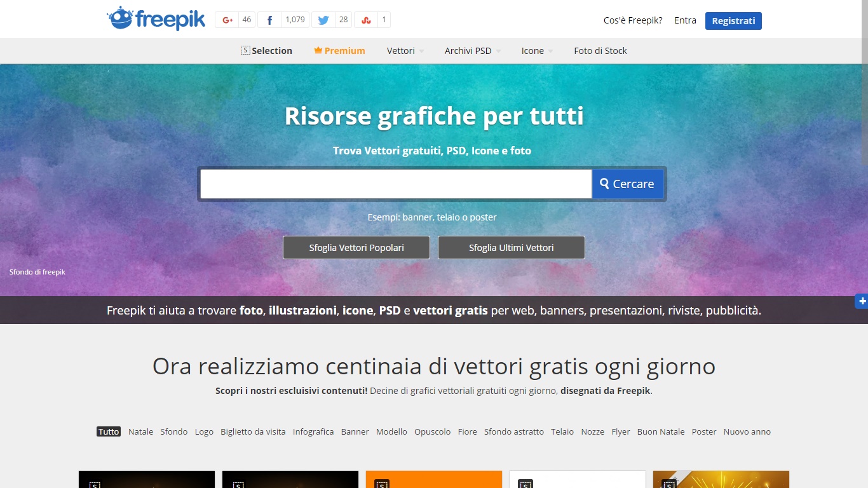
Task: Select the Sfondo astratto category
Action: coord(514,431)
